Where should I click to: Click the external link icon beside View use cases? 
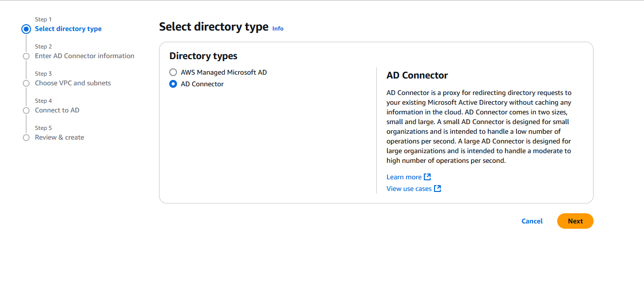[x=437, y=189]
